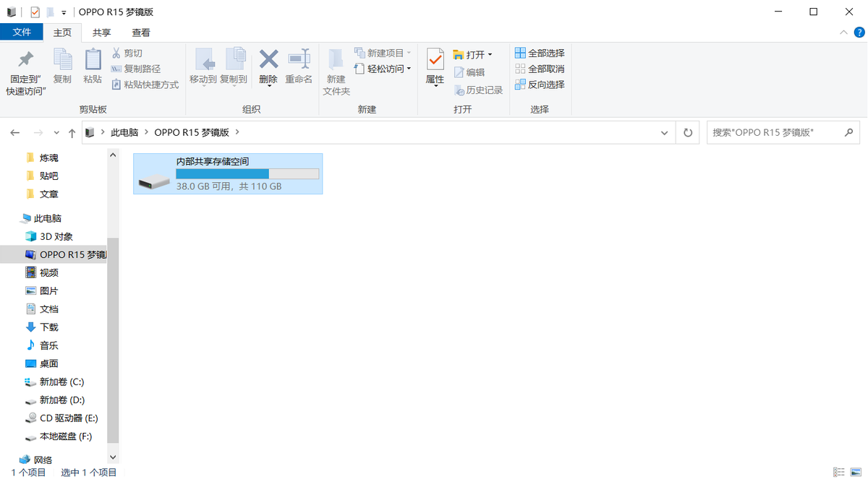Select 新加卷 (C:) drive in sidebar

click(61, 382)
